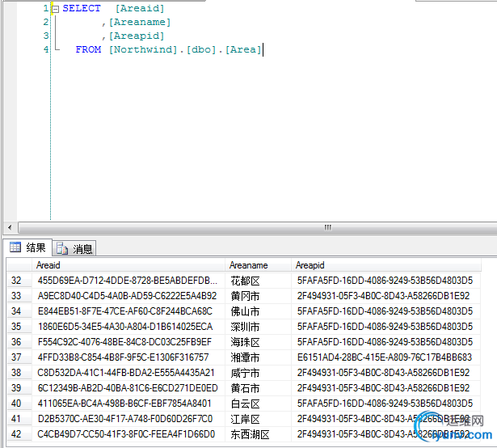Click Areaid cell starting 1860E6D5-34E5
Image resolution: width=497 pixels, height=448 pixels.
pos(128,327)
